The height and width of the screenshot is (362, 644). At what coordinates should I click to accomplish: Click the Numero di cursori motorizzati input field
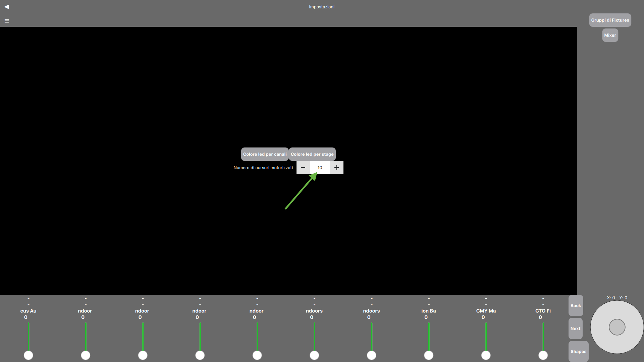[319, 167]
